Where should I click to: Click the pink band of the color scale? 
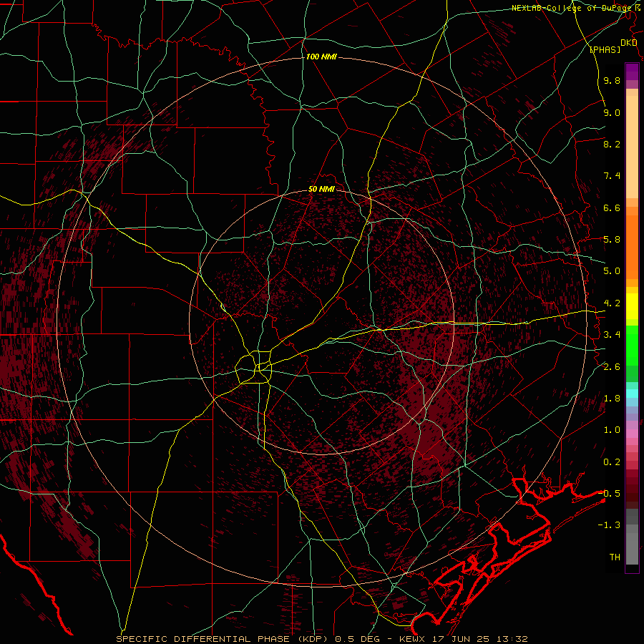click(x=632, y=434)
